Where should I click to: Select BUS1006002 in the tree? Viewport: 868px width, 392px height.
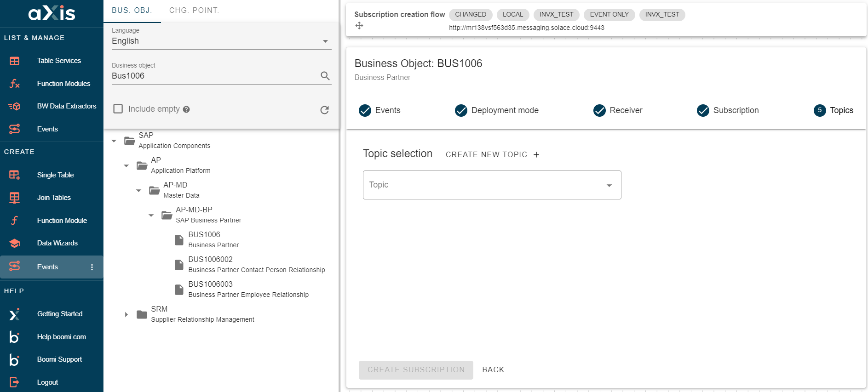point(211,260)
